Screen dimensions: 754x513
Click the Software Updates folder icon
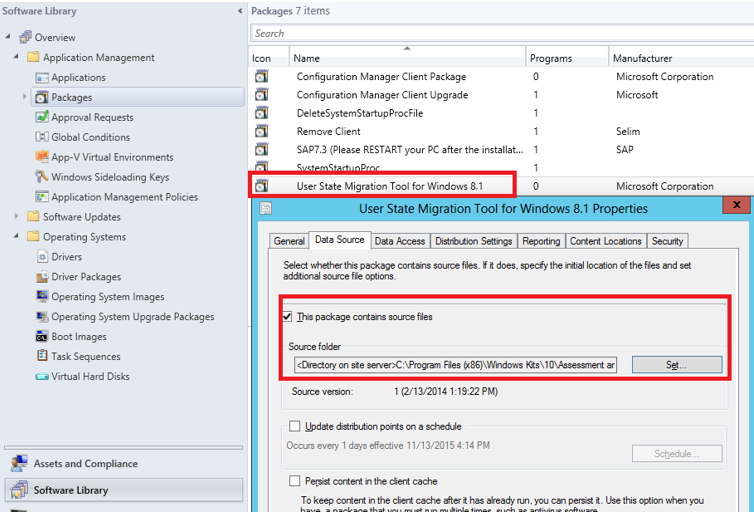point(33,216)
